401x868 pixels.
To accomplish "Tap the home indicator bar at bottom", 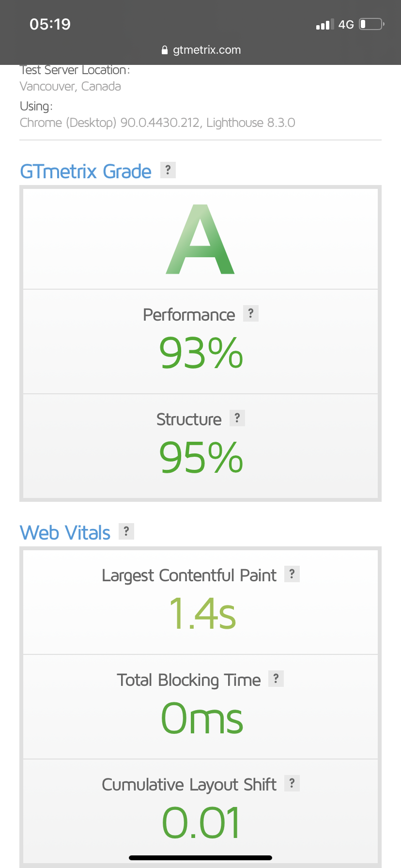I will (x=200, y=858).
